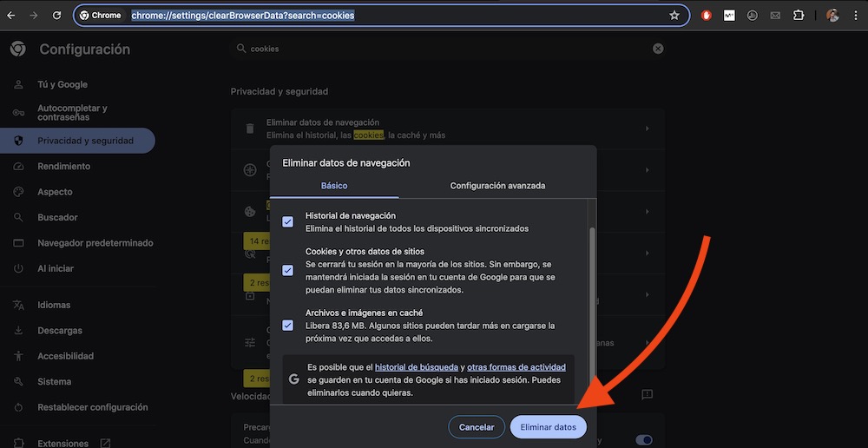Screen dimensions: 868x448
Task: Clear the settings search with the X
Action: pyautogui.click(x=658, y=49)
